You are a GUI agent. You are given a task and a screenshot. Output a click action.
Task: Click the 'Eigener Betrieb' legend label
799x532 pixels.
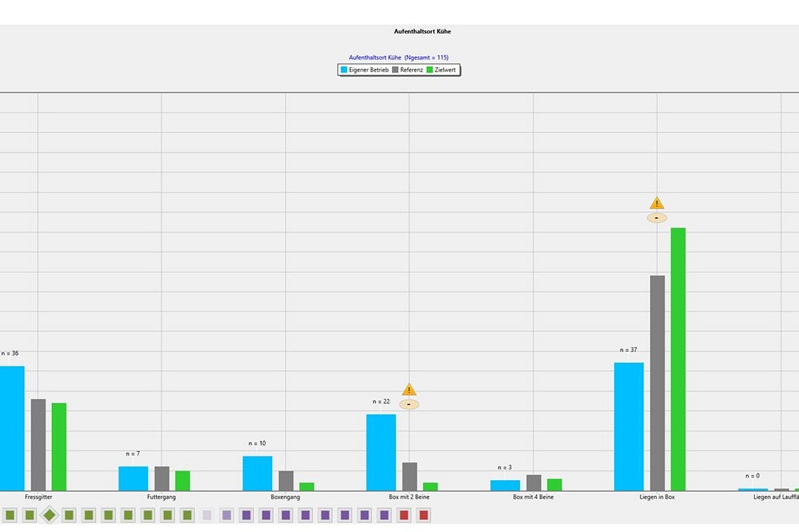click(369, 70)
